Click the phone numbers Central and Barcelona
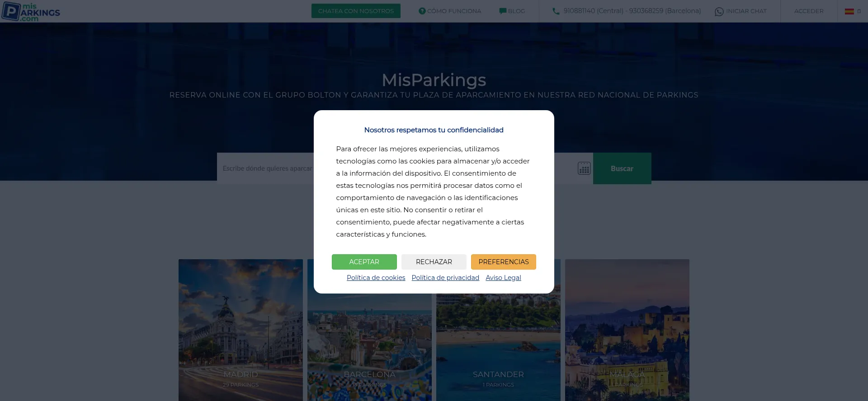 coord(632,11)
